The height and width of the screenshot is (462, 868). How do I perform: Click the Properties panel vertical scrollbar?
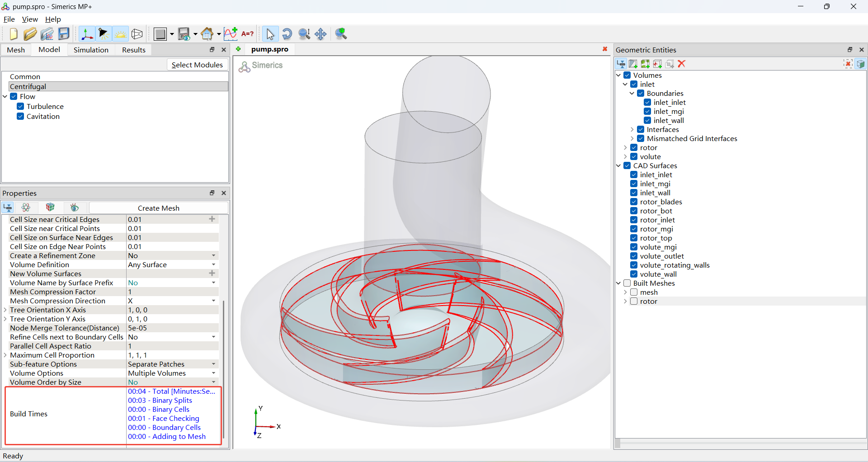(x=224, y=369)
